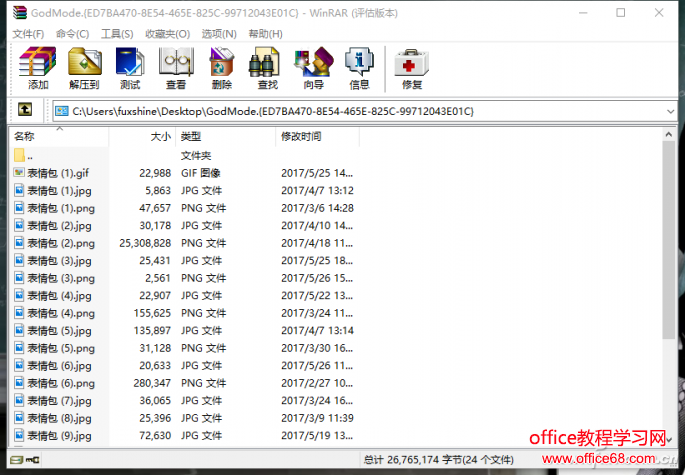Click date 2017/4/7 13:12
This screenshot has height=475, width=685.
317,191
